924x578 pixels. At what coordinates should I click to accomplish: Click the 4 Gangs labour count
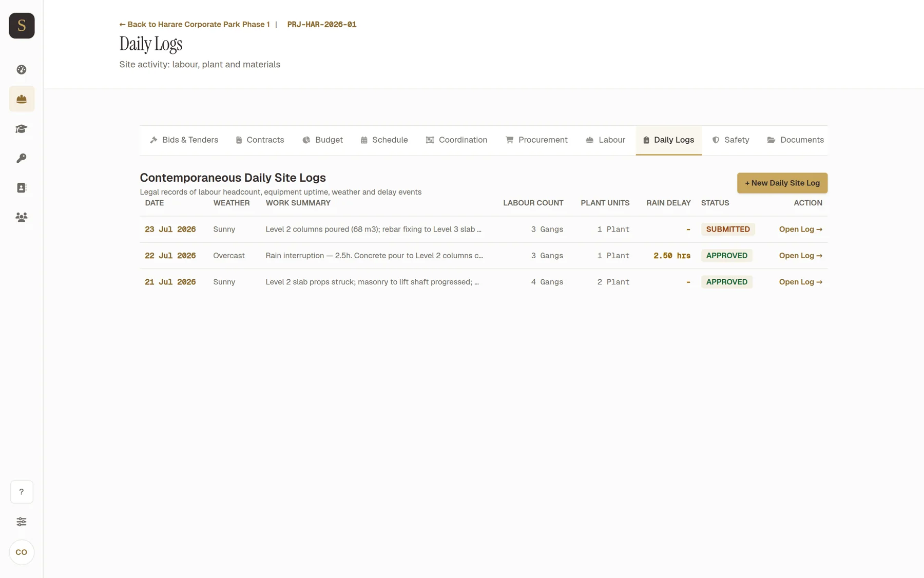pos(547,282)
